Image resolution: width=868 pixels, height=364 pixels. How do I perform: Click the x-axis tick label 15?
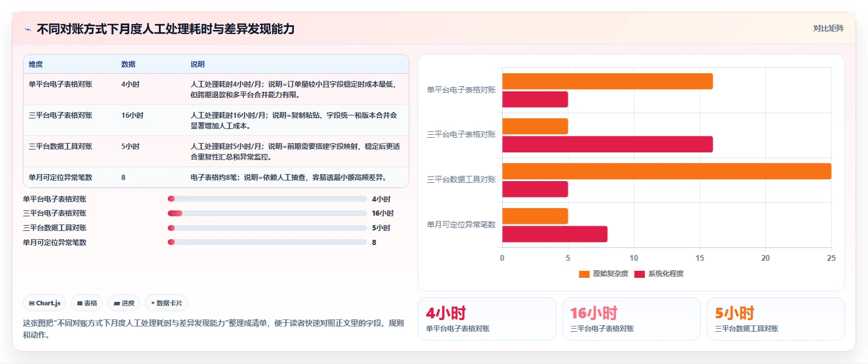[699, 258]
